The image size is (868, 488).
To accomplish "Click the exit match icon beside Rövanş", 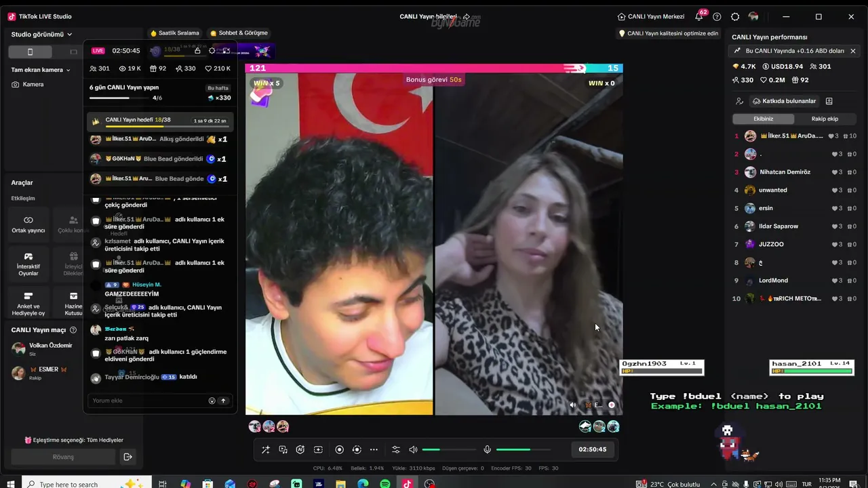I will click(x=127, y=457).
